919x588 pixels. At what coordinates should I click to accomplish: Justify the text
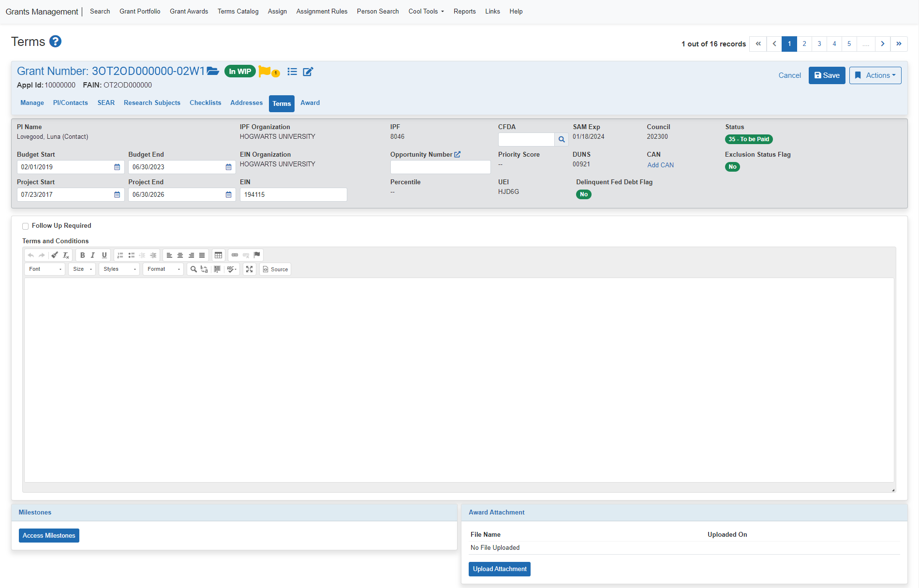(202, 255)
